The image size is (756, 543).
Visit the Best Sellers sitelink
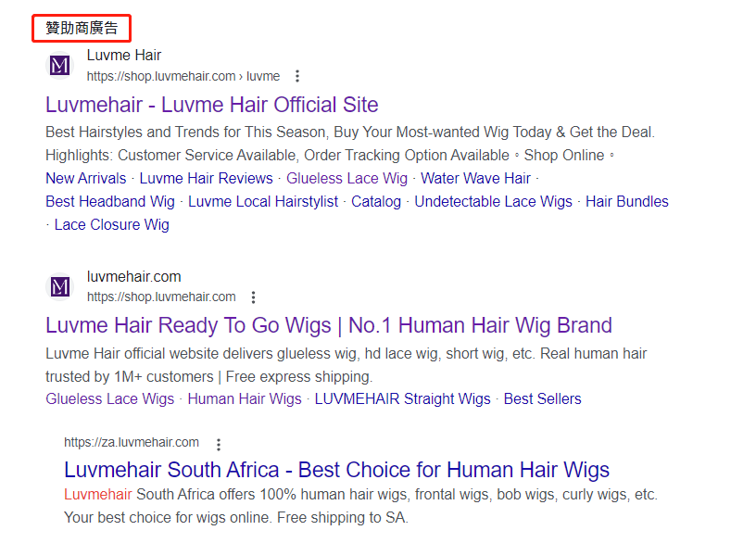[x=542, y=398]
